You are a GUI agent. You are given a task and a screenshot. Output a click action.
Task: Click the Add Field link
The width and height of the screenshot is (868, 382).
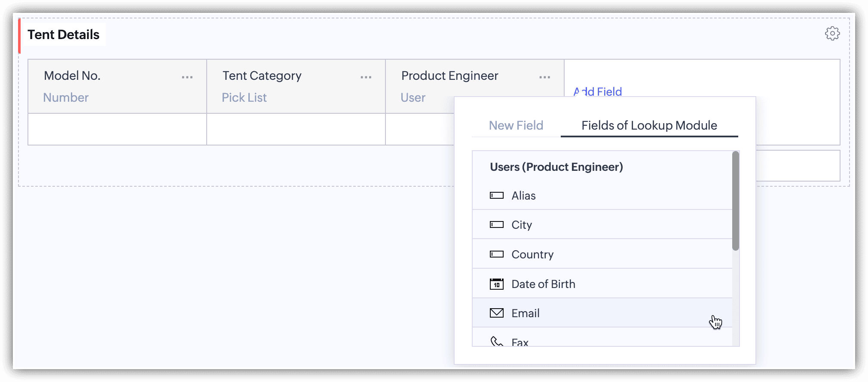point(598,91)
